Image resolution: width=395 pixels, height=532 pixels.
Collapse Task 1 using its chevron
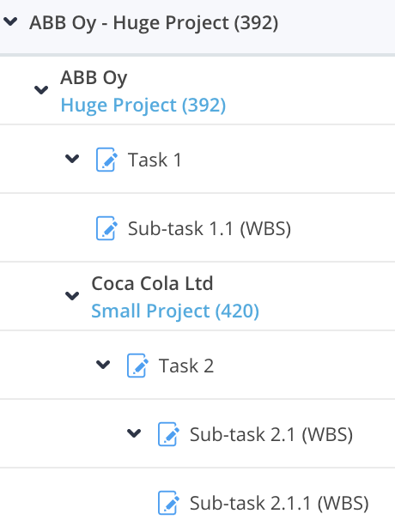[72, 159]
